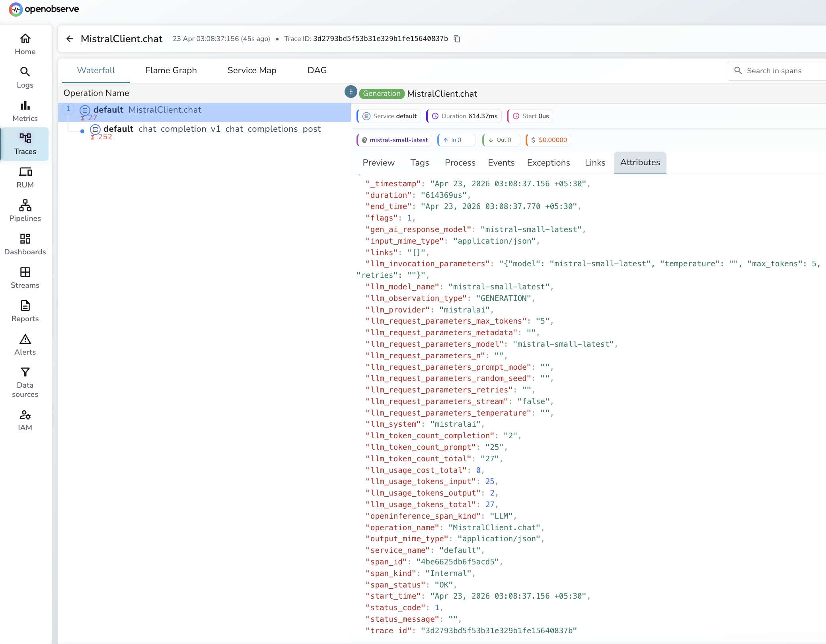Open the Alerts section
Screen dimensions: 826x644
25,344
